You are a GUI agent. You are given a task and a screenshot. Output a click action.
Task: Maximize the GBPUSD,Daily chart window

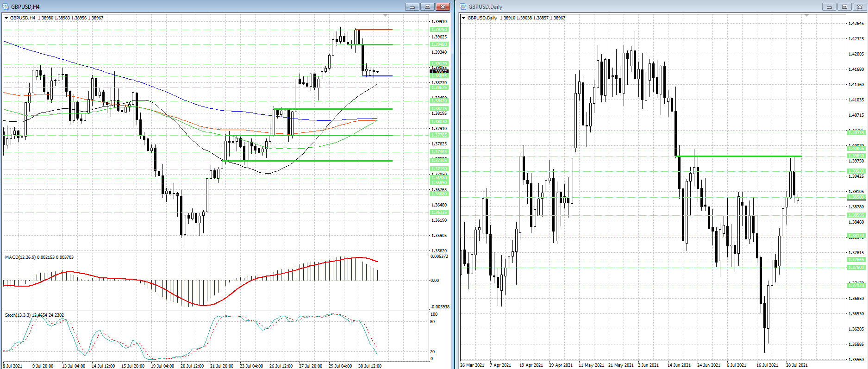click(x=844, y=6)
